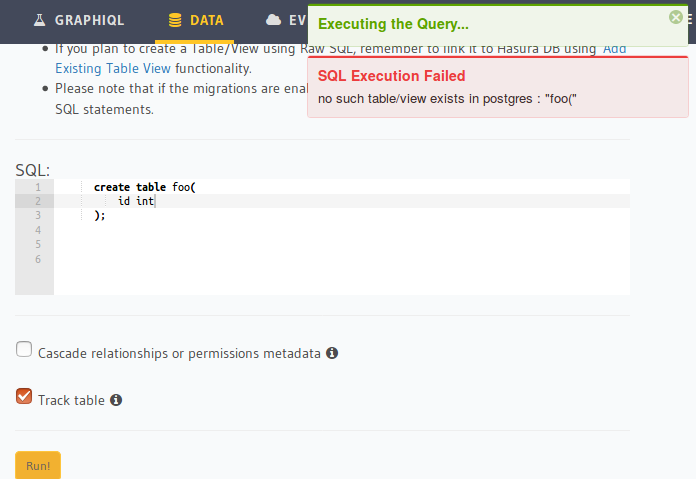Viewport: 696px width, 479px height.
Task: Click line number 4 in the gutter
Action: pos(38,230)
